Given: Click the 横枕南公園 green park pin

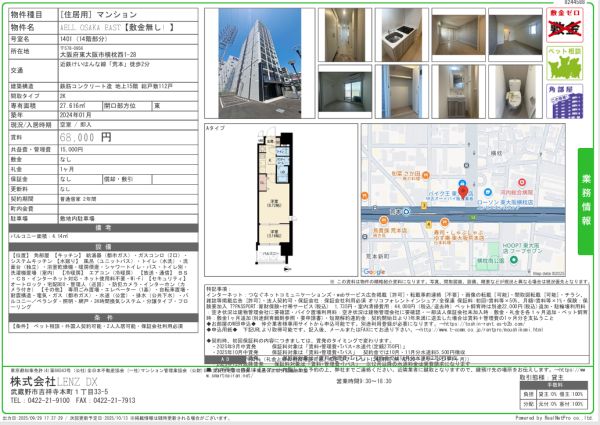Looking at the screenshot, I should [x=514, y=259].
